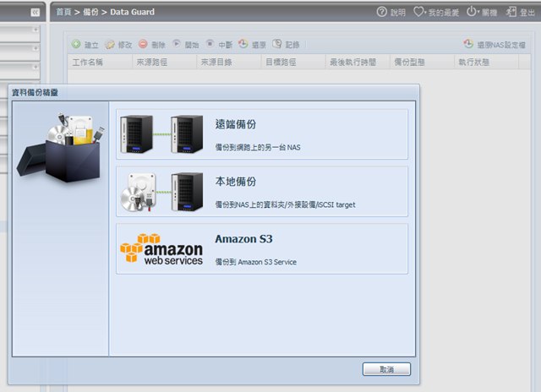Screen dimensions: 541x392
Task: Sort by the 執行狀態 column header
Action: click(x=487, y=62)
